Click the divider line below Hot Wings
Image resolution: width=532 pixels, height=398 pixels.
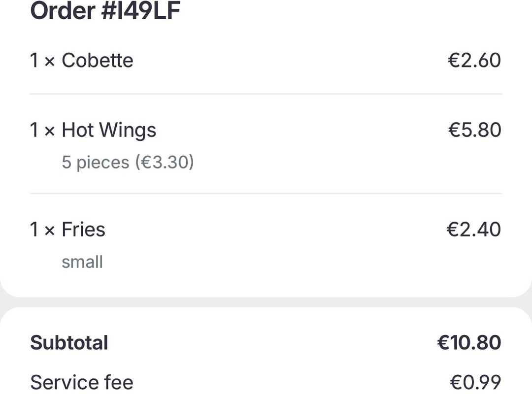click(266, 194)
